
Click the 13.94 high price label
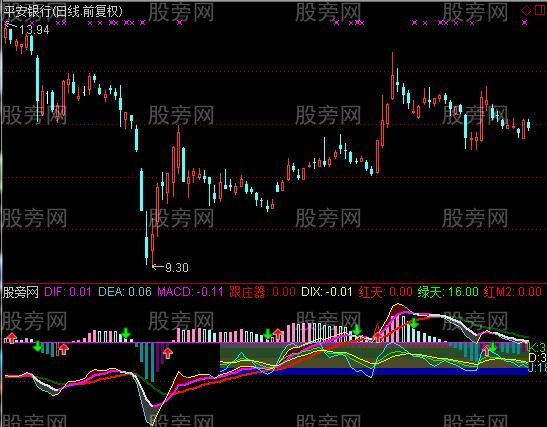coord(35,30)
